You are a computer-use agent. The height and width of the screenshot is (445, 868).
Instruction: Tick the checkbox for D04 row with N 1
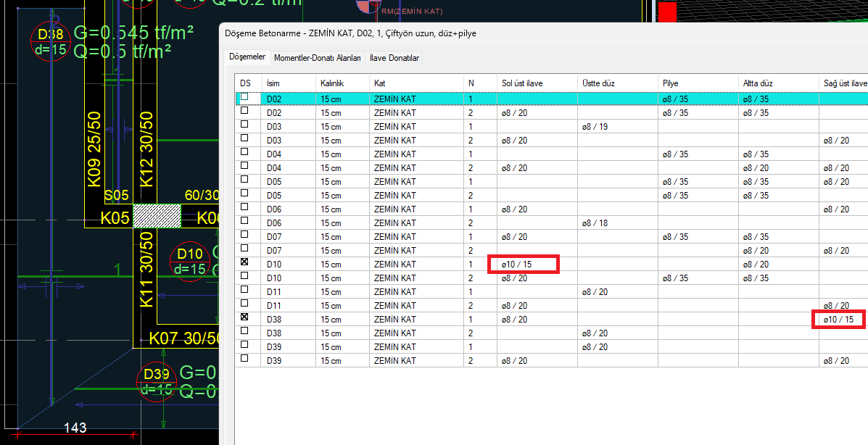(x=244, y=152)
